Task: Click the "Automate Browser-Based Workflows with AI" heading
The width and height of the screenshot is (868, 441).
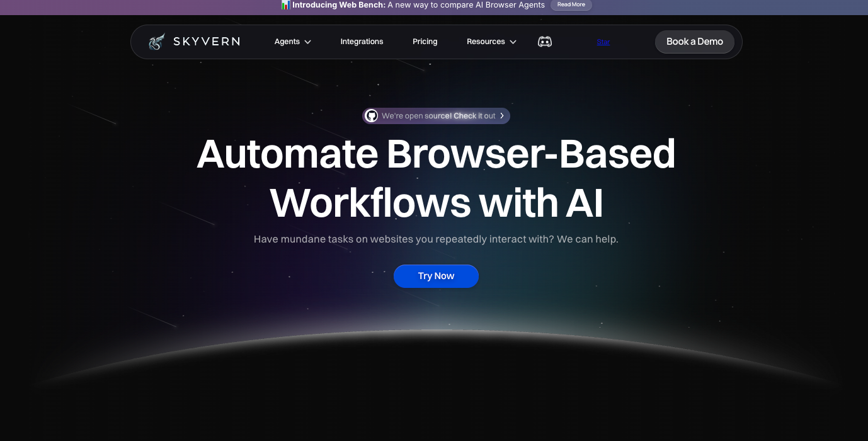Action: [x=436, y=178]
